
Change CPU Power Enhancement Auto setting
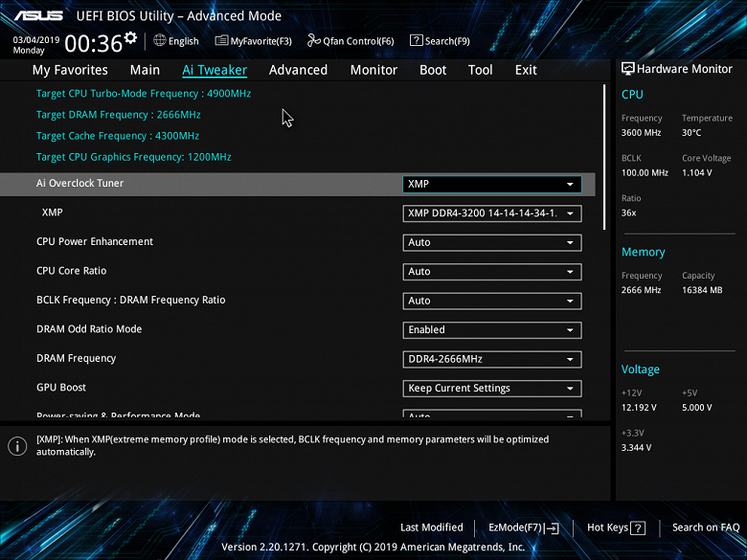[492, 242]
